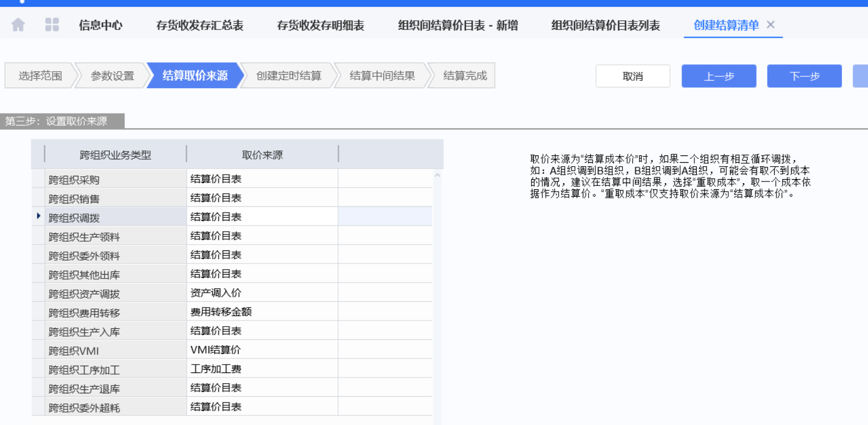Select the 创建定时结算 wizard step
Screen dimensions: 868x425
click(288, 76)
